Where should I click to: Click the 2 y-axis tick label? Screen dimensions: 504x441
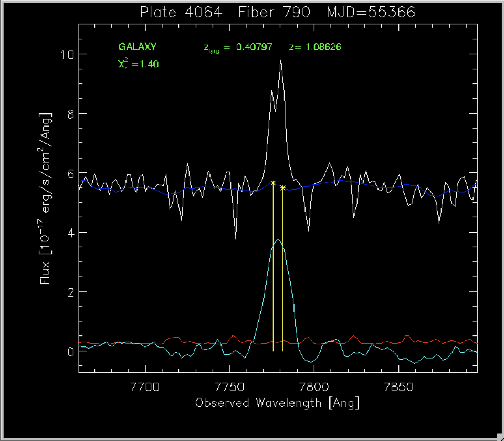tap(69, 291)
